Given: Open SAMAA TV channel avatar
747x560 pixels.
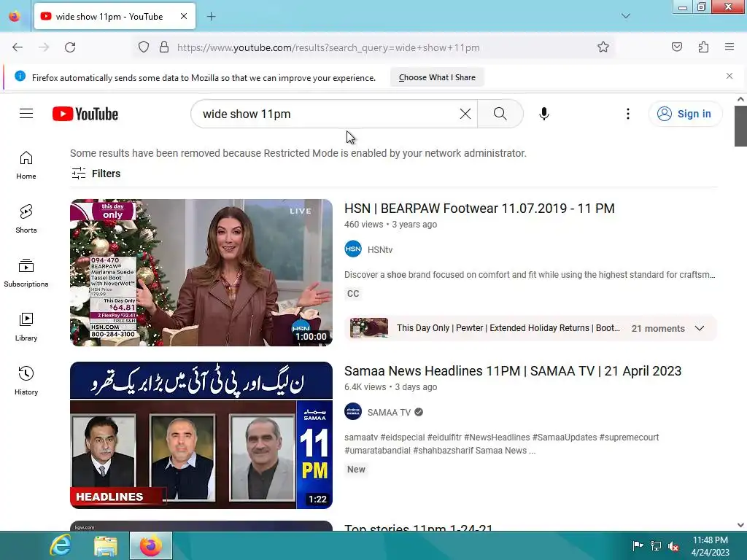Looking at the screenshot, I should tap(353, 412).
